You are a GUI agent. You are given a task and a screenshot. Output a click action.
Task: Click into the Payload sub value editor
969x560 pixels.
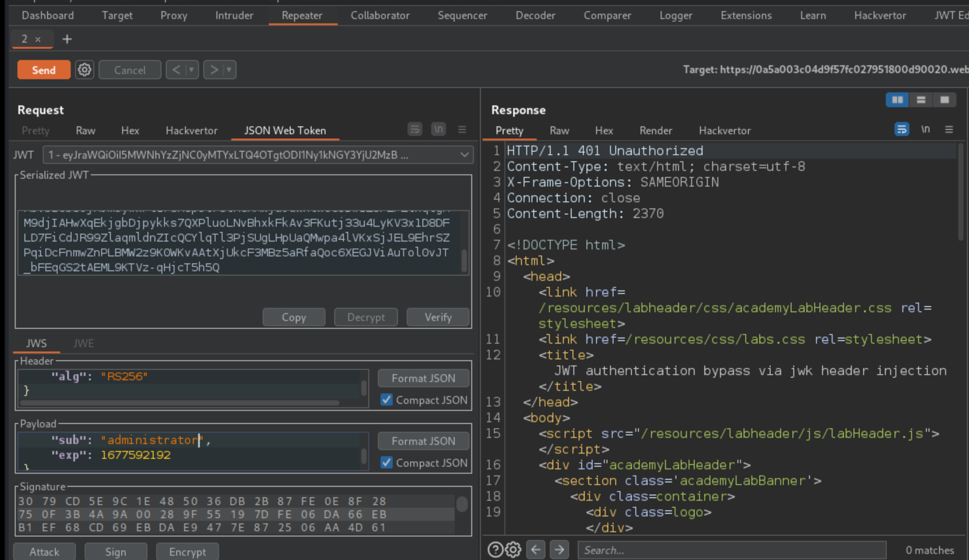152,440
